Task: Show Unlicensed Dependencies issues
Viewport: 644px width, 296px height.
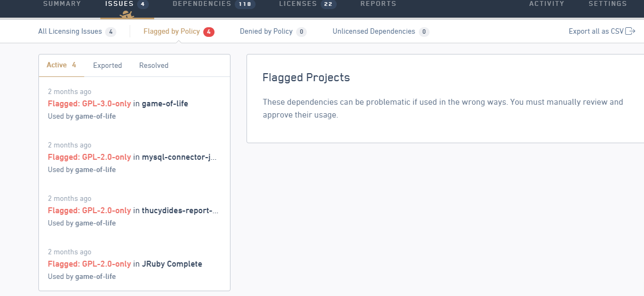Action: pyautogui.click(x=381, y=32)
